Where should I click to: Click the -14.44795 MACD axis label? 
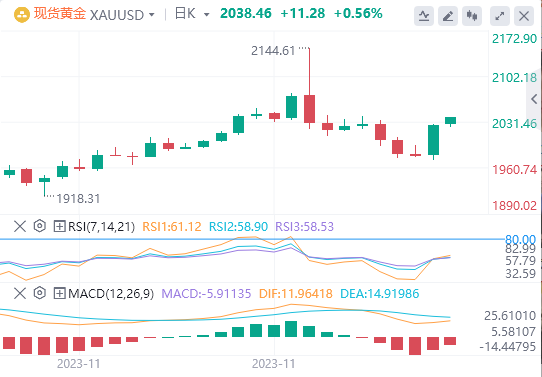(x=508, y=347)
